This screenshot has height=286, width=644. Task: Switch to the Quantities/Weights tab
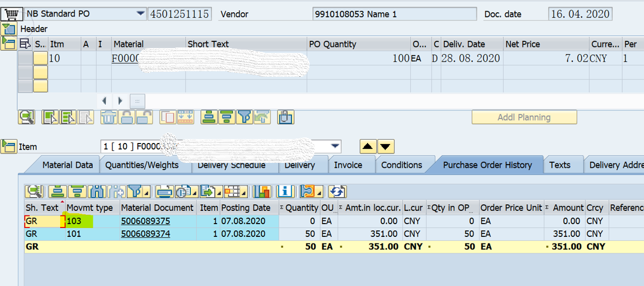tap(142, 165)
